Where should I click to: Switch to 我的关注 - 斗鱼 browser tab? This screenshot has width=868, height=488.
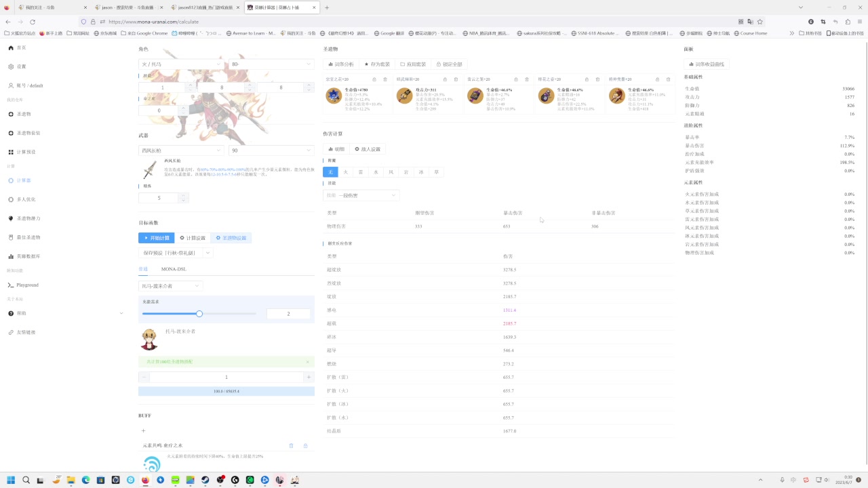tap(52, 7)
